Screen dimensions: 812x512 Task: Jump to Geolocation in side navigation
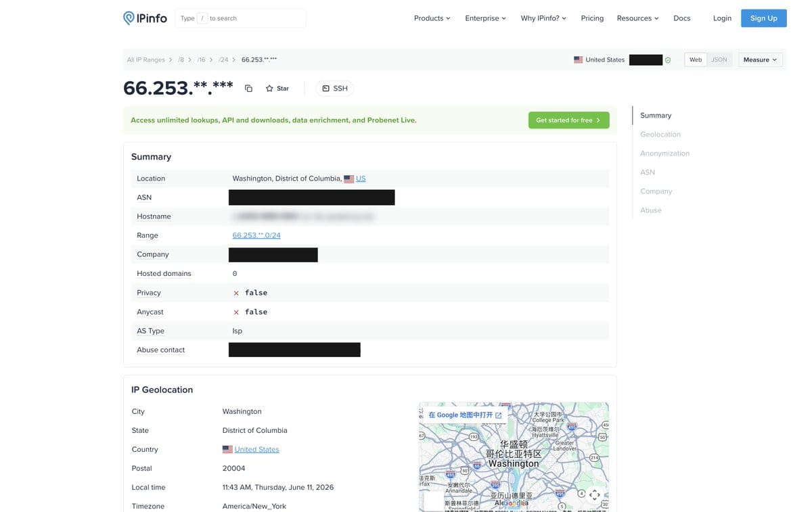(x=660, y=135)
